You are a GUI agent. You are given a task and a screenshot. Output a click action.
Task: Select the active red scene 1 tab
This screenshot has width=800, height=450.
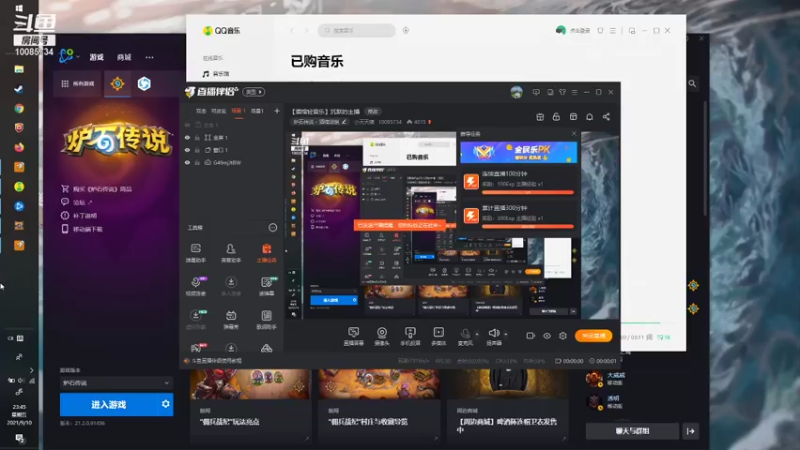tap(238, 111)
